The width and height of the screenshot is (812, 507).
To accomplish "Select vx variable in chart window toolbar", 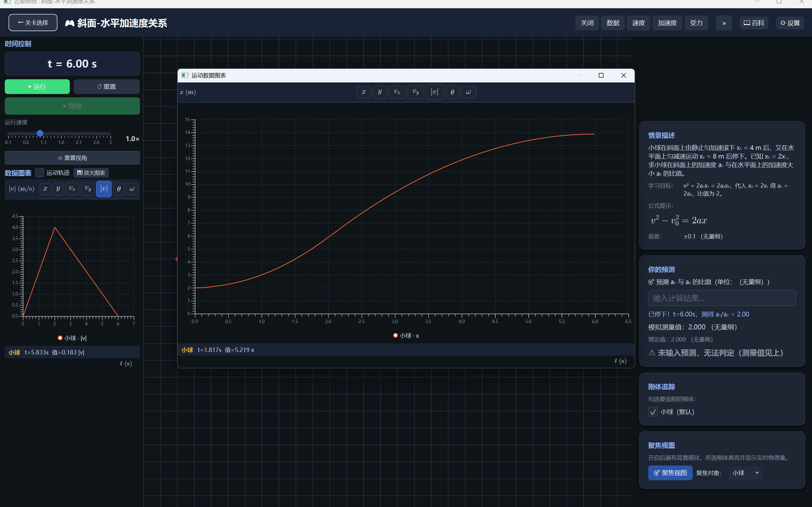I will [397, 92].
